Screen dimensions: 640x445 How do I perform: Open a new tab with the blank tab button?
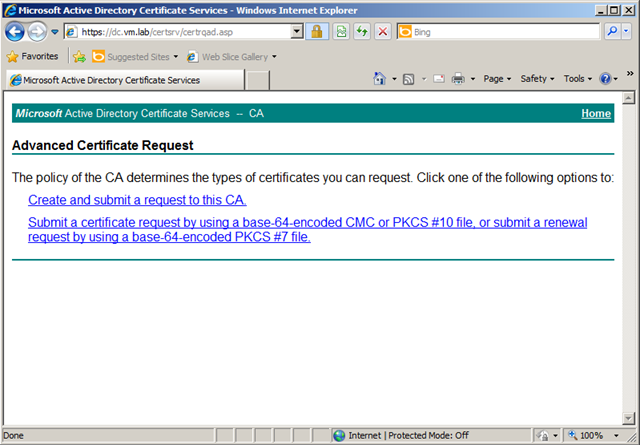pos(258,80)
